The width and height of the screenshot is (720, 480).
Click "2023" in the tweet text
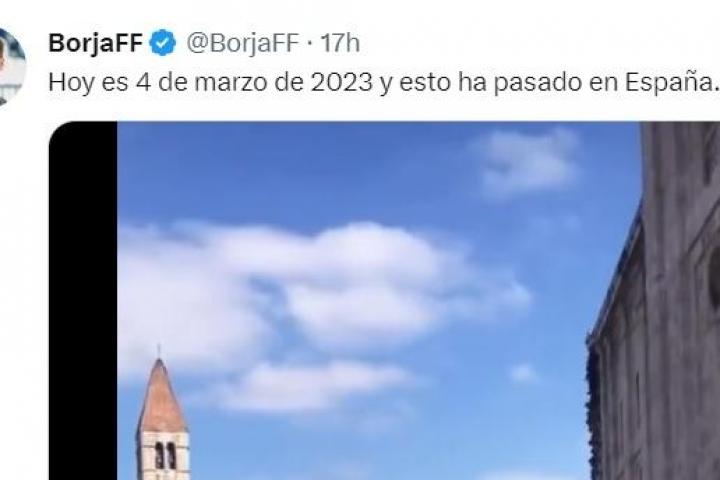coord(342,83)
